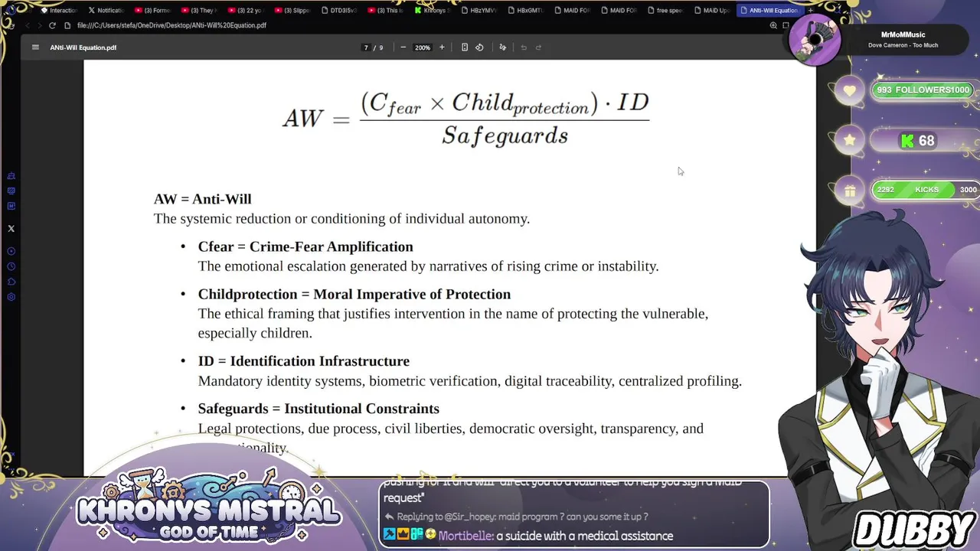Click "Cfear = Crime-Fear Amplification" bullet
The width and height of the screenshot is (980, 551).
point(305,246)
